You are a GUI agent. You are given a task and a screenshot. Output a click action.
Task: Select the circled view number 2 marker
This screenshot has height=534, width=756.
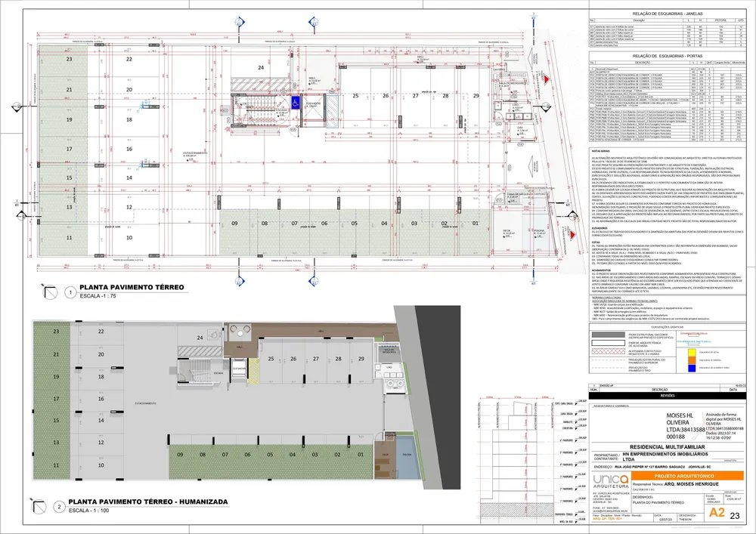click(x=58, y=507)
